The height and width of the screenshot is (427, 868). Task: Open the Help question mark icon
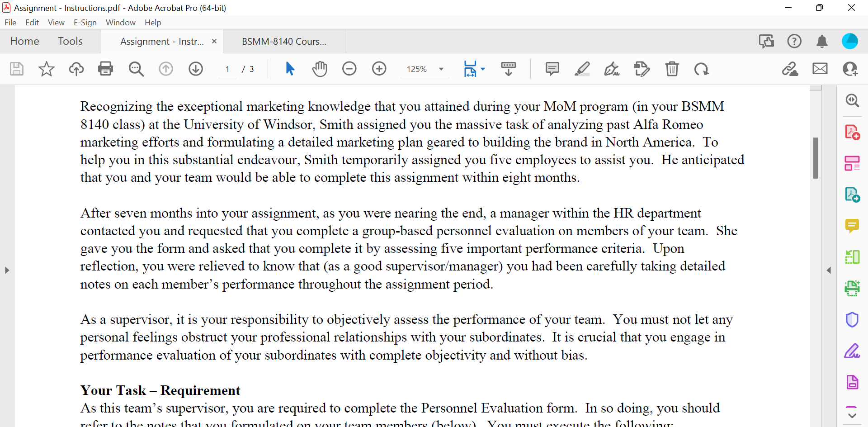[x=794, y=41]
